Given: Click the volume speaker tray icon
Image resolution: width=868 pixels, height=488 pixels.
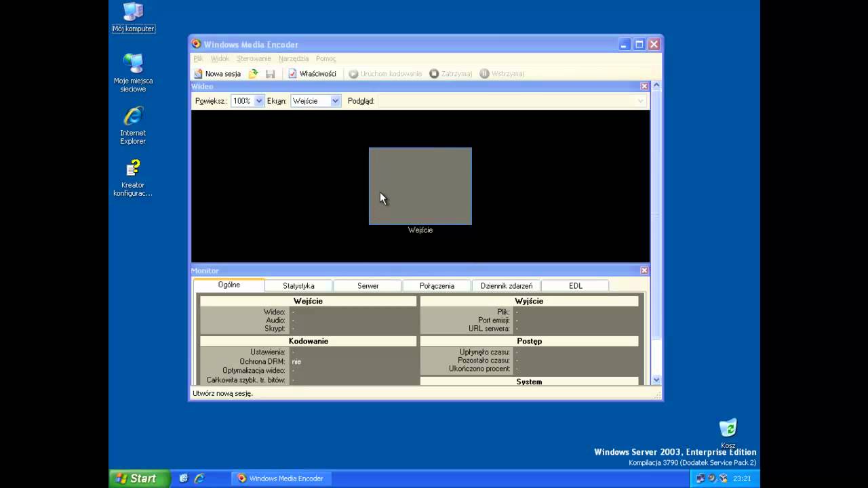Looking at the screenshot, I should pos(712,479).
